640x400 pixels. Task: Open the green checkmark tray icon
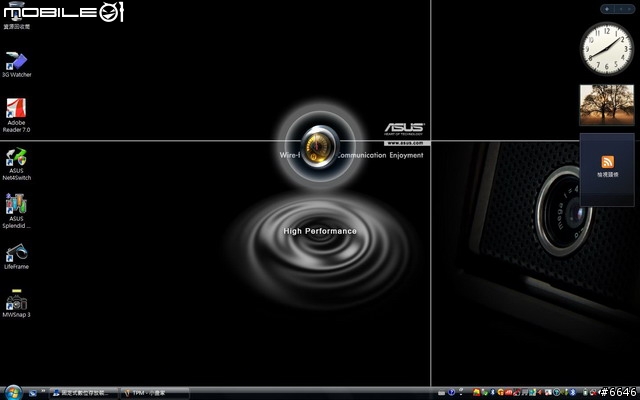click(485, 392)
